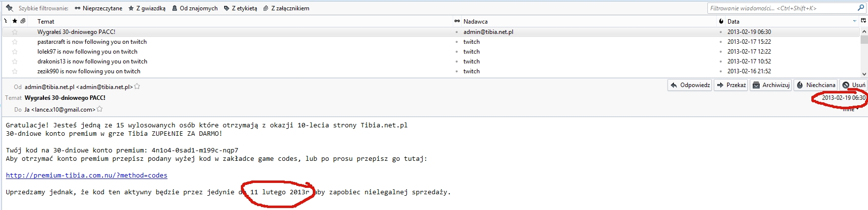Screen dimensions: 868x210
Task: Star the pastarcraft following message
Action: coord(15,42)
